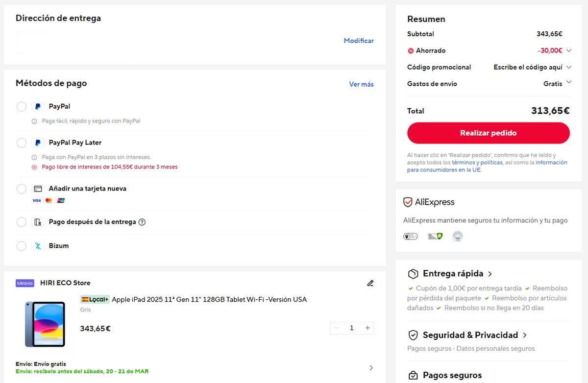Select the PayPal Pay Later radio option

(22, 143)
